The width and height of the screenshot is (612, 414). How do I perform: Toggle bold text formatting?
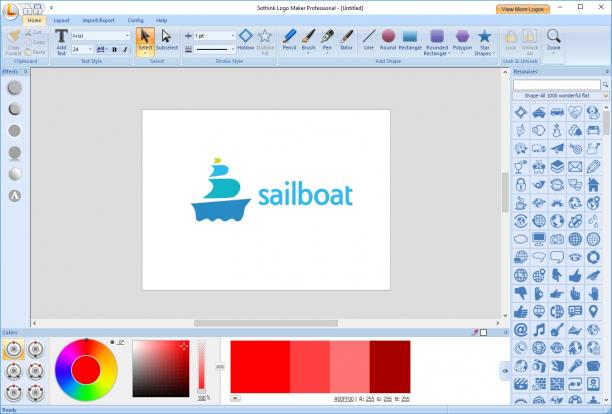point(114,50)
